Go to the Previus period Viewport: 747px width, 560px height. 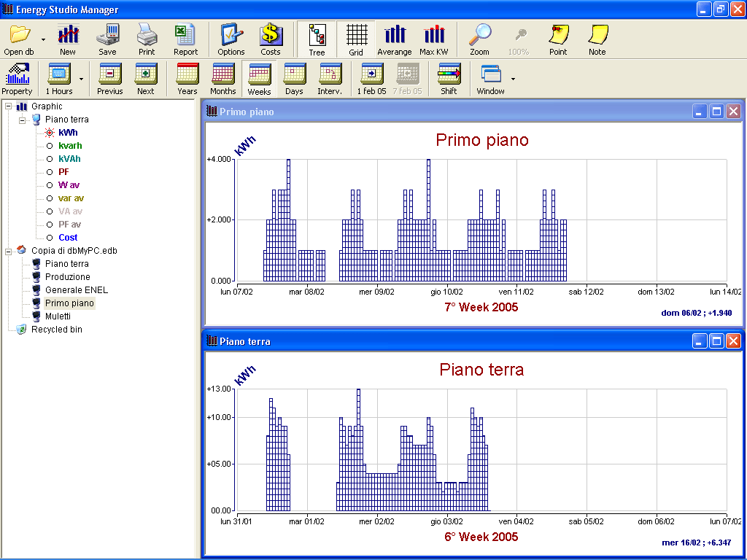point(110,74)
